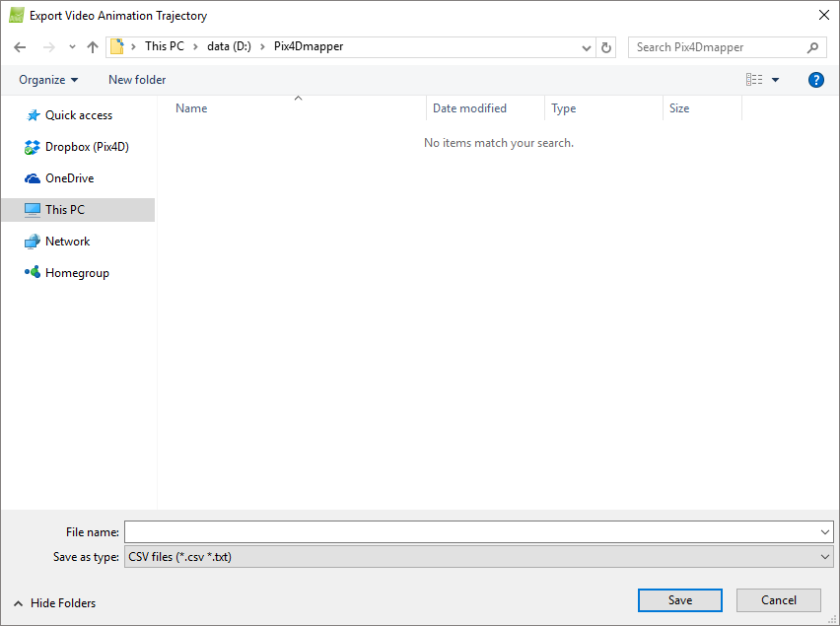Sort by Date modified column header
This screenshot has width=840, height=626.
469,108
